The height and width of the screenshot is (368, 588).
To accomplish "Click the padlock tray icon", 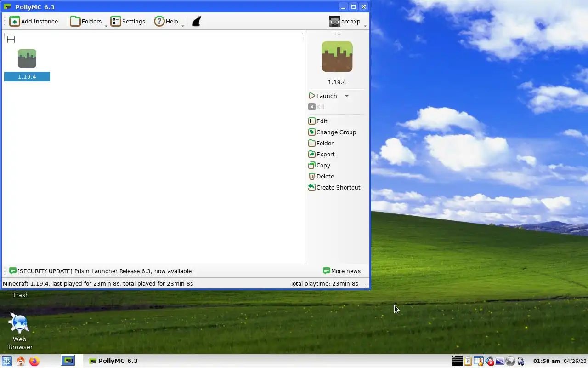I will point(520,361).
